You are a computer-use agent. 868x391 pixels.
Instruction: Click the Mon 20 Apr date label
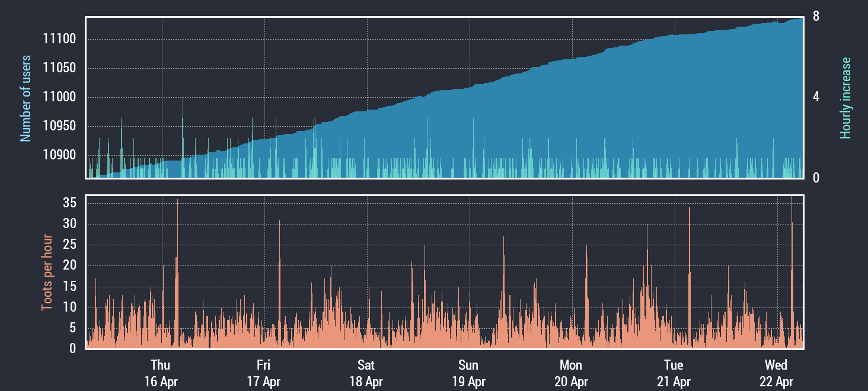point(571,373)
